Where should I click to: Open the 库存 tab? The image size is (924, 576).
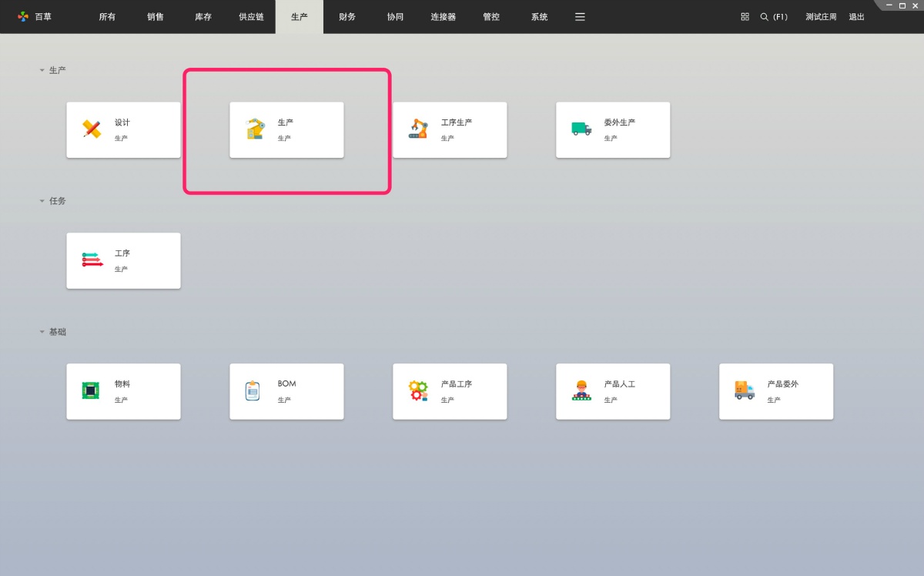(x=203, y=17)
